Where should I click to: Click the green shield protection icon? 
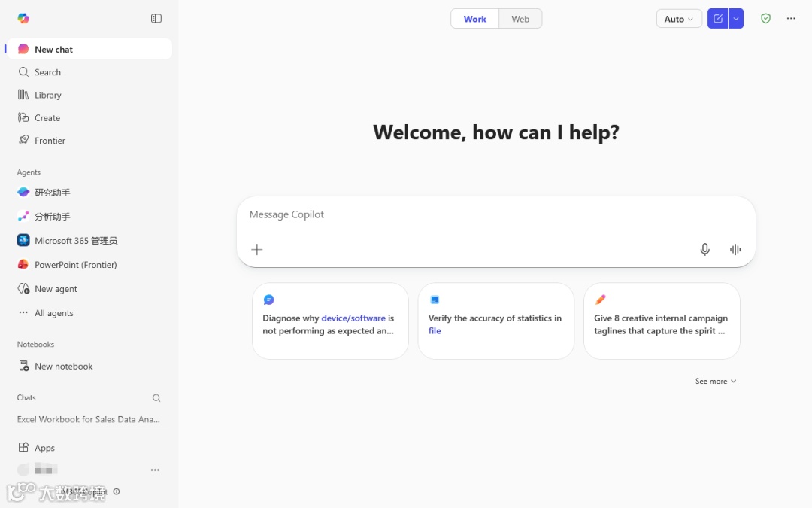coord(765,19)
